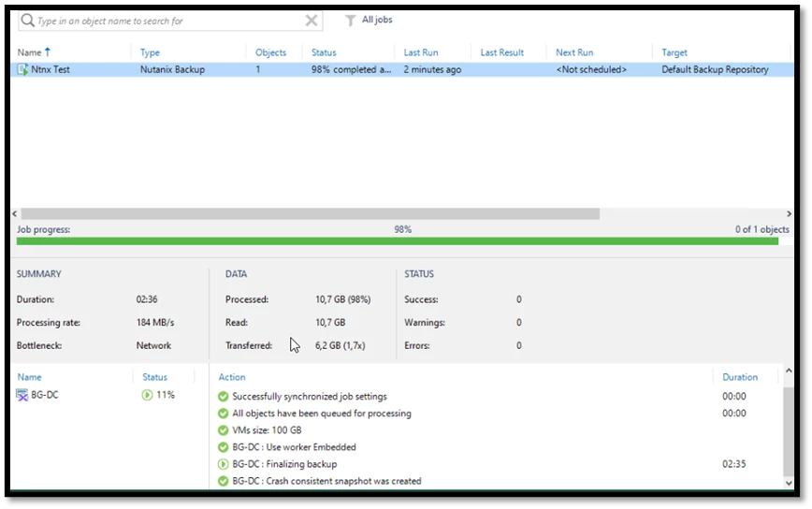Click the BG-DC virtual machine icon
The image size is (812, 509).
[x=22, y=395]
